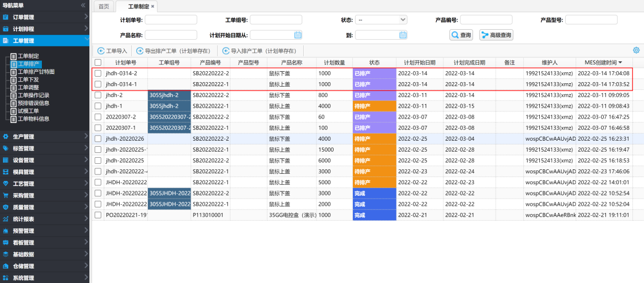The height and width of the screenshot is (283, 644).
Task: Open calendar picker for 到 date field
Action: click(403, 35)
